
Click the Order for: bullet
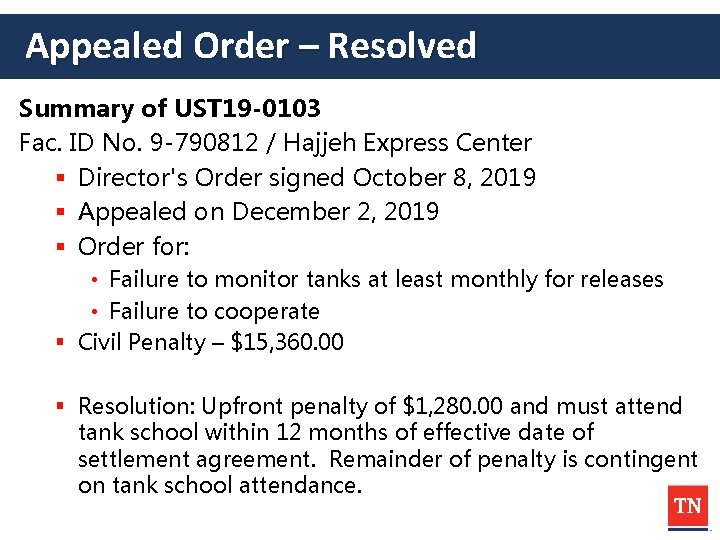click(134, 246)
